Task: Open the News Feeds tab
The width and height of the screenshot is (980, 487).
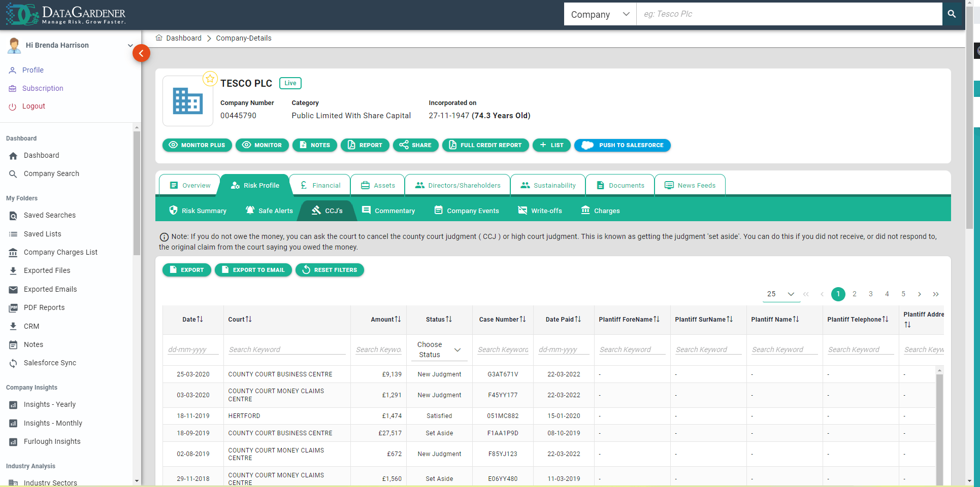Action: pos(690,185)
